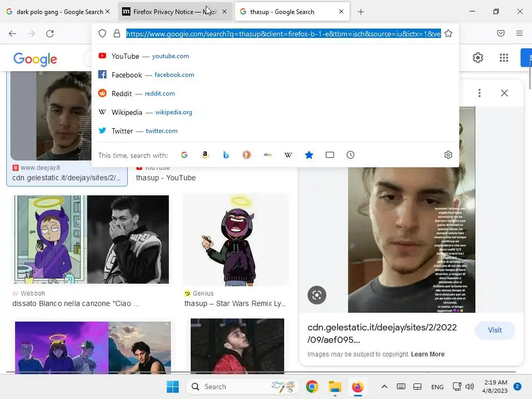Image resolution: width=532 pixels, height=399 pixels.
Task: Search this time with Wikipedia
Action: 288,155
